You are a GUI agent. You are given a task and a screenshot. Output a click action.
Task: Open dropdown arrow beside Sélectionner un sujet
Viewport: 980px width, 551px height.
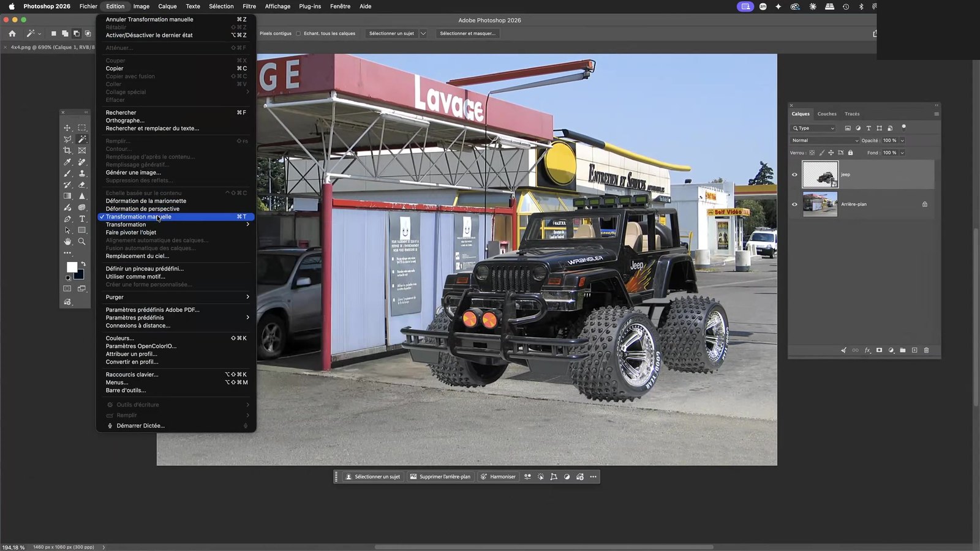point(423,34)
